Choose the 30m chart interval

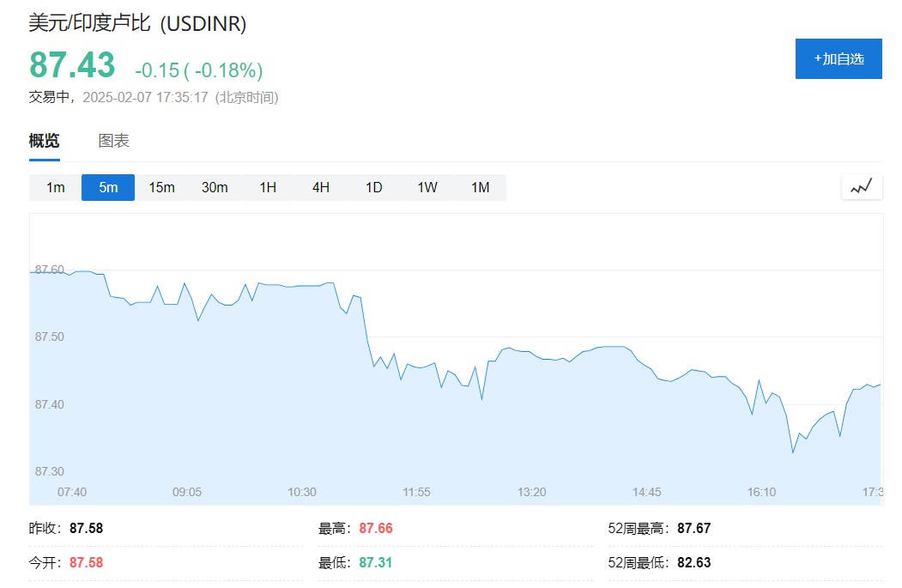pos(215,187)
